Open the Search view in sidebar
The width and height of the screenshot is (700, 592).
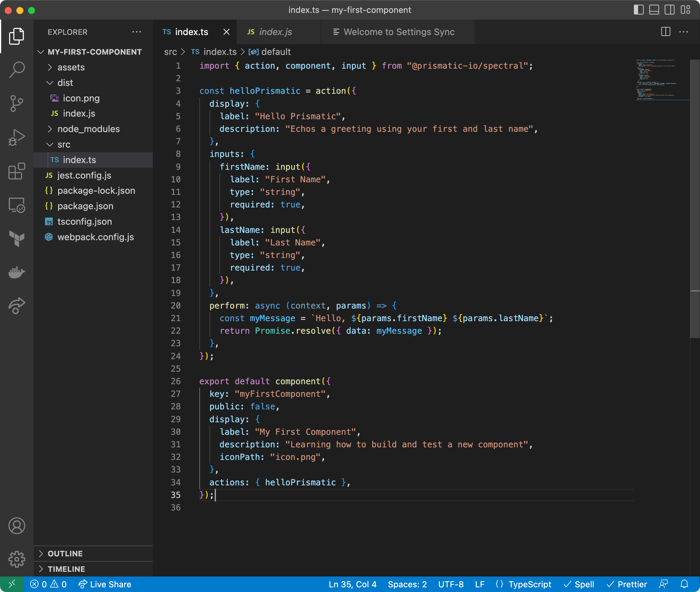point(16,70)
